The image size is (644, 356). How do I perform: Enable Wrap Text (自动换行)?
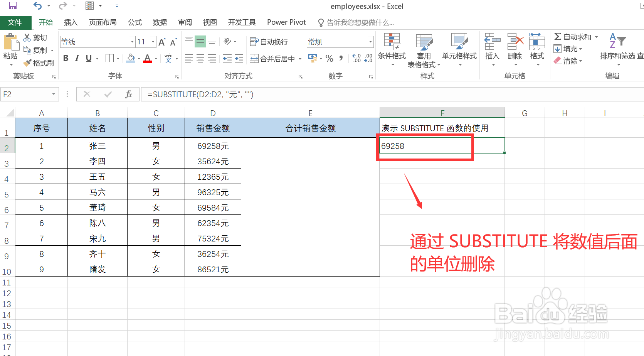269,41
